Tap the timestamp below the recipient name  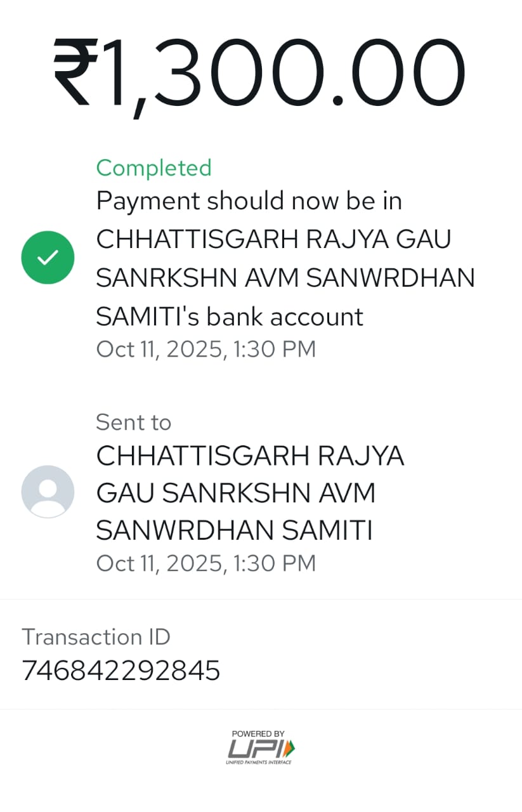tap(206, 563)
